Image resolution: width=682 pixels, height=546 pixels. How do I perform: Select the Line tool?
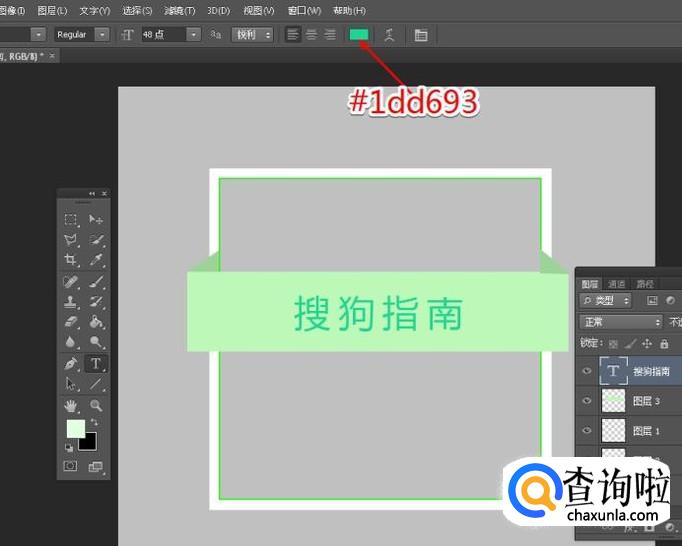click(96, 384)
